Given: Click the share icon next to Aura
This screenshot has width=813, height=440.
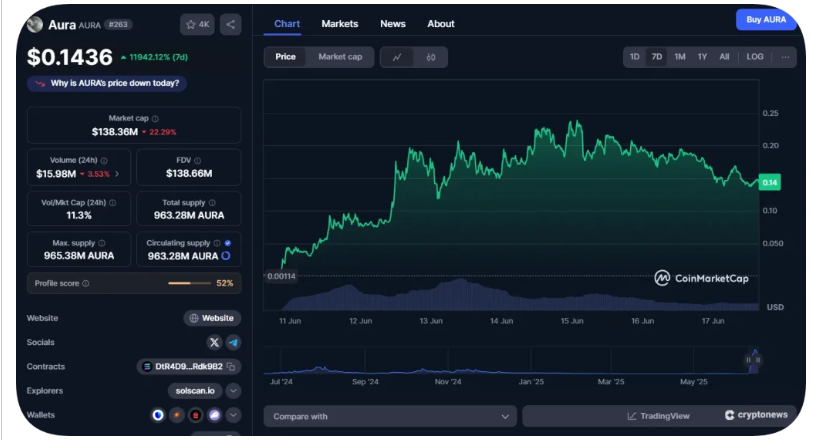Looking at the screenshot, I should click(230, 24).
